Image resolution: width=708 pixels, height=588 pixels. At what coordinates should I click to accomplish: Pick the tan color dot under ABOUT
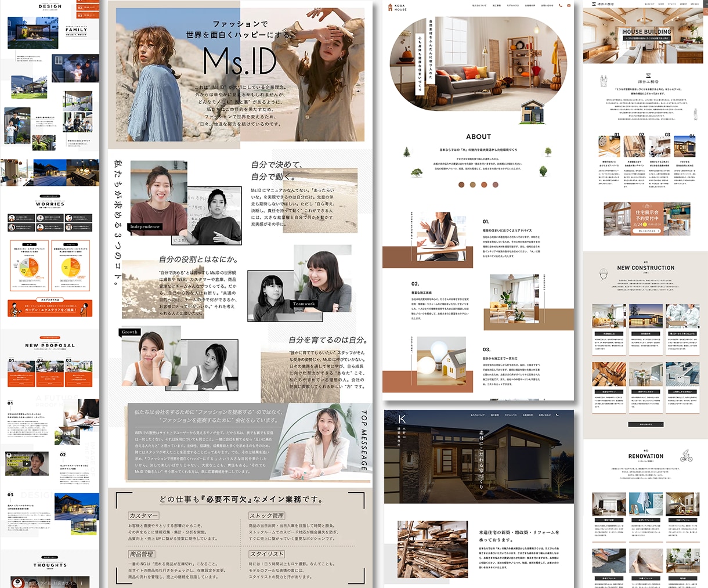click(473, 185)
